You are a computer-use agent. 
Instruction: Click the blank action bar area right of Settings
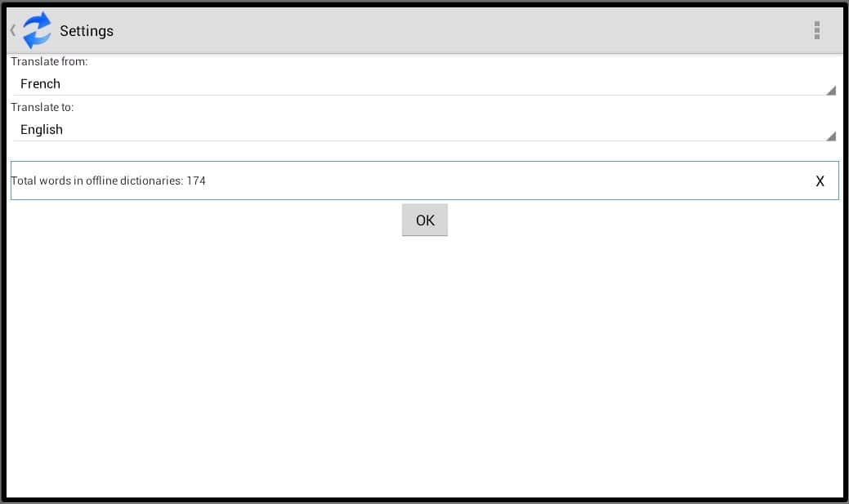458,31
